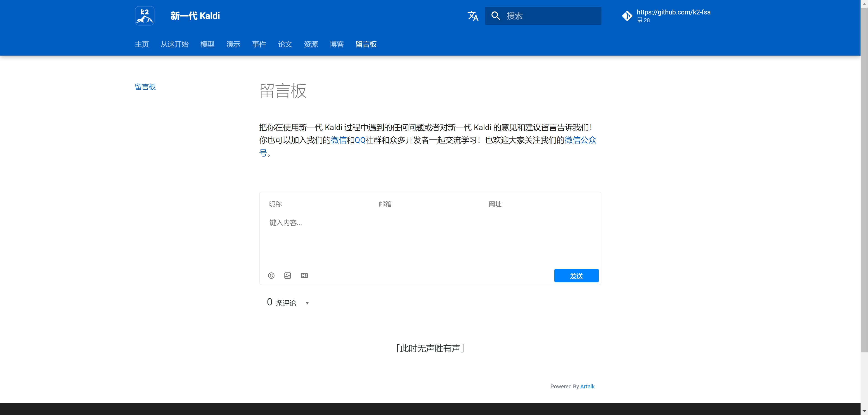
Task: Follow the 微信公众号 link
Action: 580,140
